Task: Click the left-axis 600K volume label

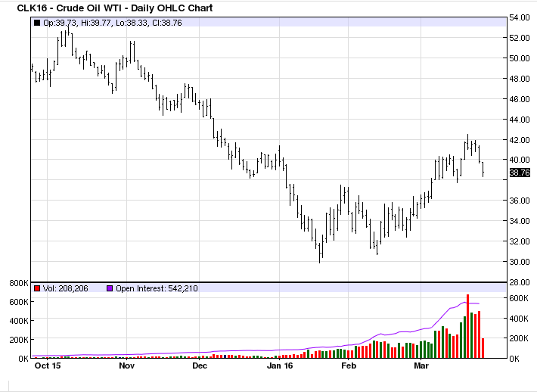Action: [19, 302]
